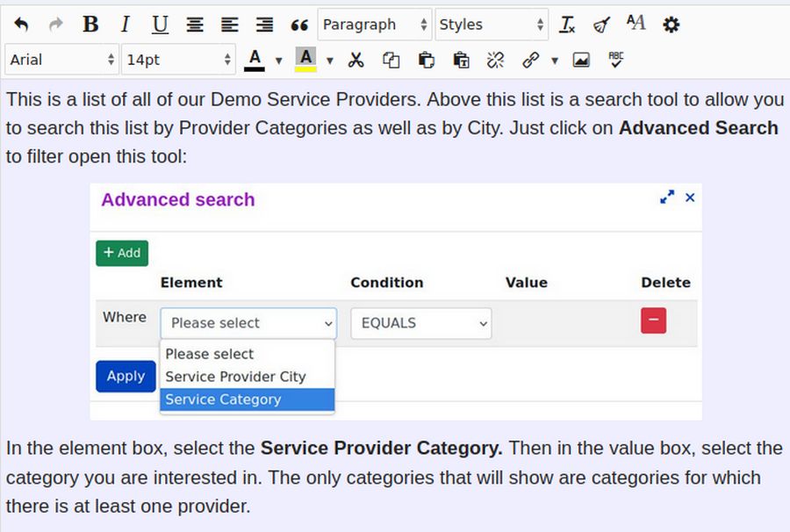The image size is (790, 532).
Task: Open editor settings gear
Action: point(671,25)
